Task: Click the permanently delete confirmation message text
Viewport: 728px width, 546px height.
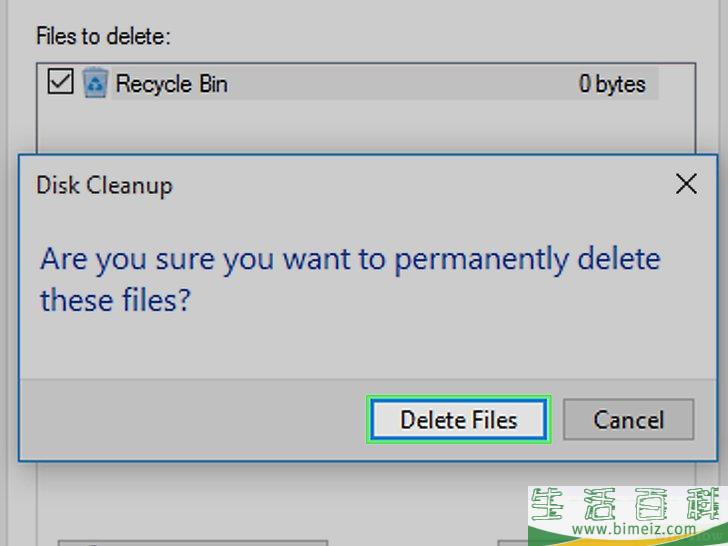Action: [x=350, y=279]
